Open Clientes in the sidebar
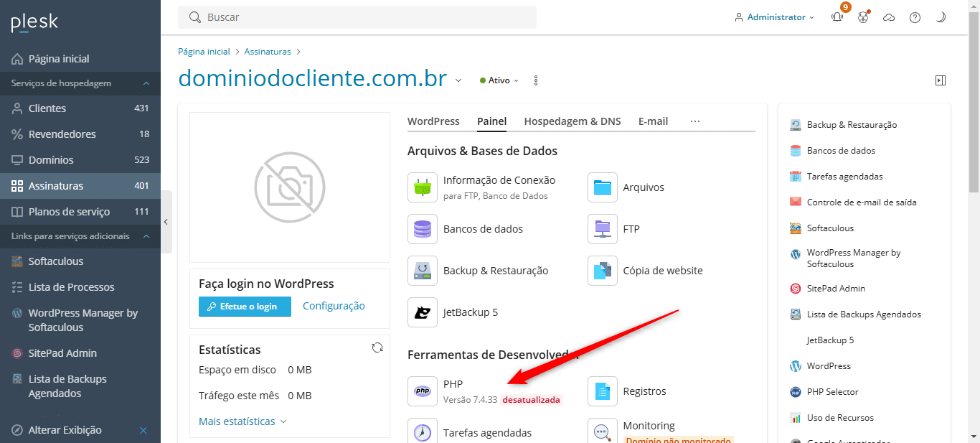The height and width of the screenshot is (443, 980). coord(80,108)
